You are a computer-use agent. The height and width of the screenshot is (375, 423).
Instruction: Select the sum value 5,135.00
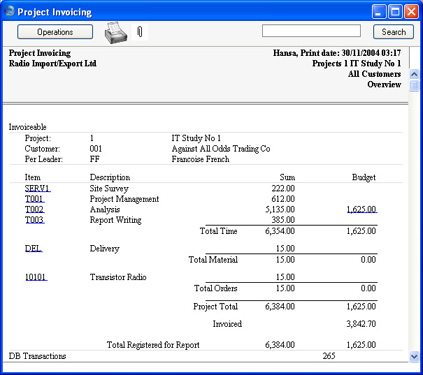pyautogui.click(x=280, y=209)
